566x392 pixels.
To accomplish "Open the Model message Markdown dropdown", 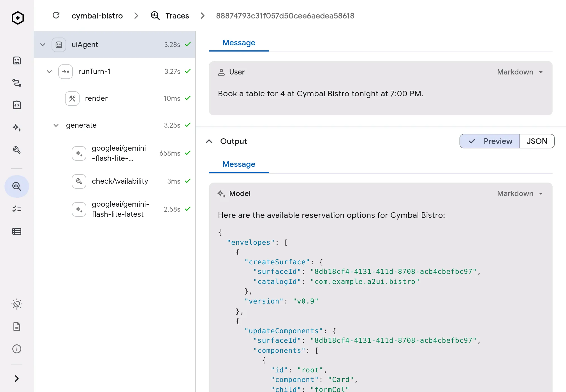I will pos(521,193).
